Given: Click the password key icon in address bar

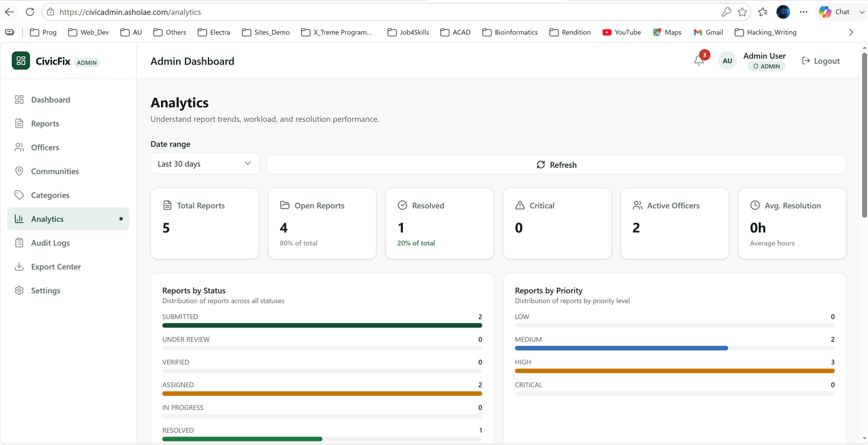Looking at the screenshot, I should point(726,12).
